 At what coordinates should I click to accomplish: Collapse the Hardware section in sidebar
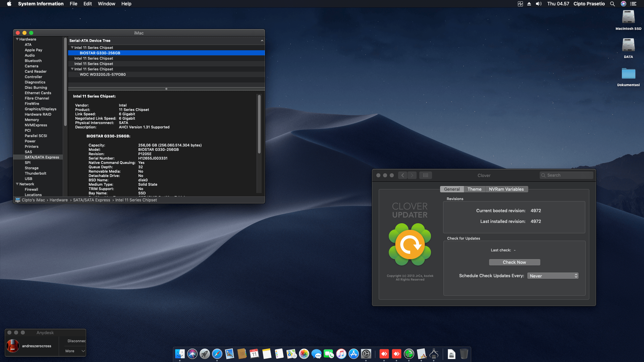coord(17,39)
